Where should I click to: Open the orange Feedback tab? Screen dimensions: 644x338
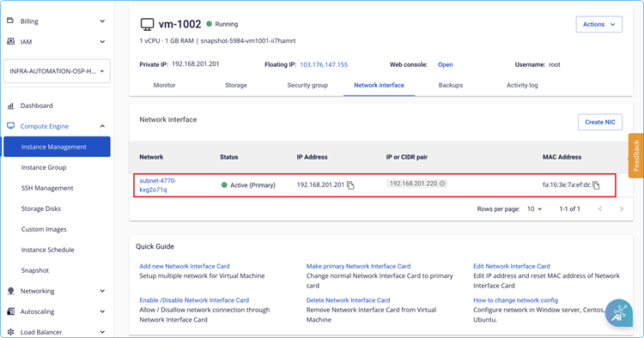click(636, 155)
